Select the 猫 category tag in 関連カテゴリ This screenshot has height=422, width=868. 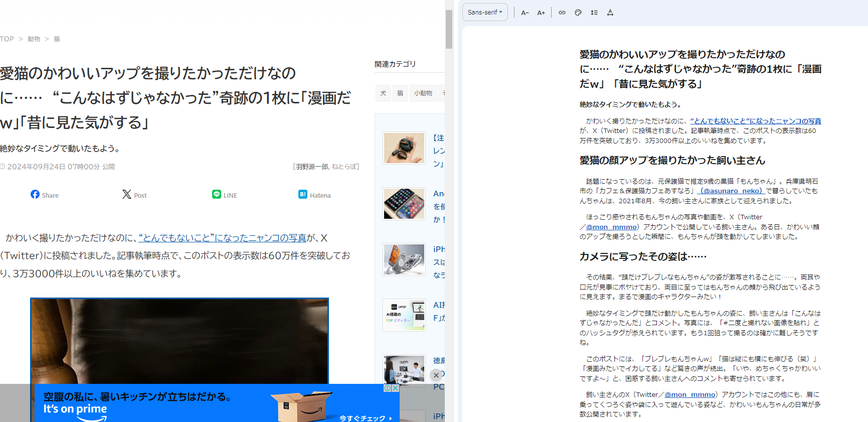400,93
